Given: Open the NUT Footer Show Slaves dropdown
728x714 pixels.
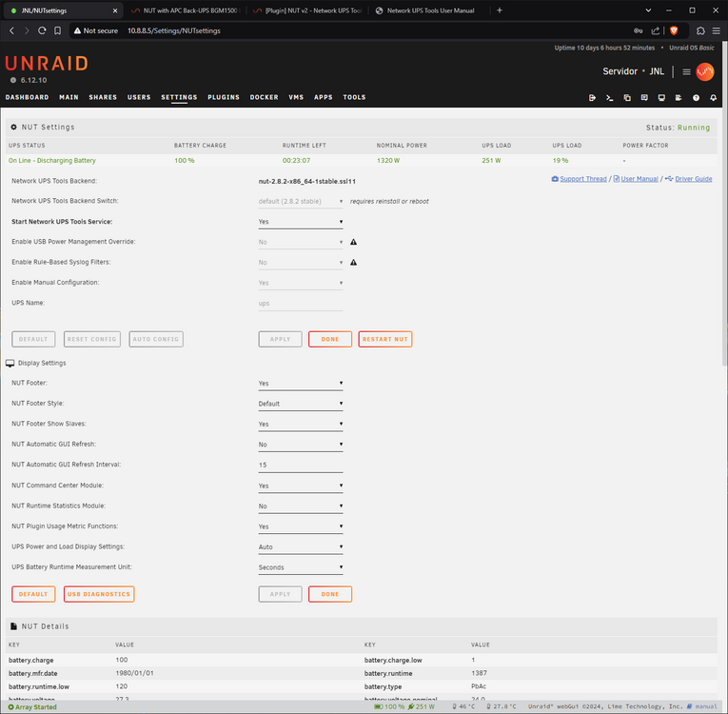Looking at the screenshot, I should pos(301,425).
